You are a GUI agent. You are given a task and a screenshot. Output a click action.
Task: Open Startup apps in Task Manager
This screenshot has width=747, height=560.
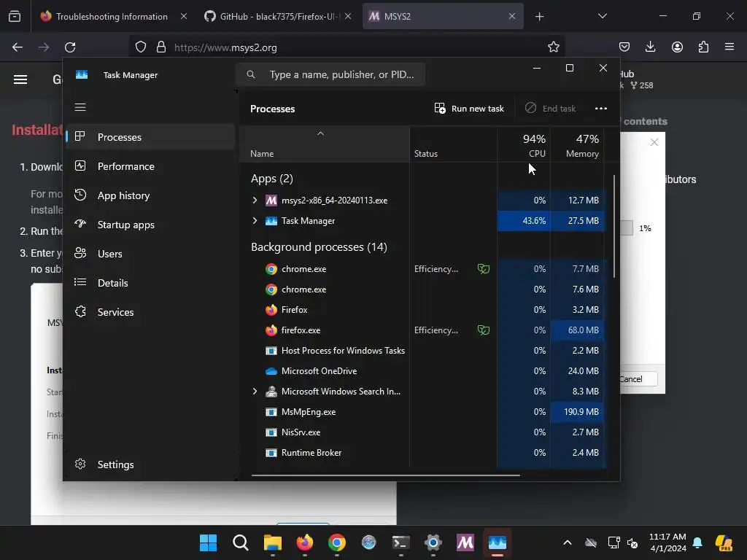point(150,225)
